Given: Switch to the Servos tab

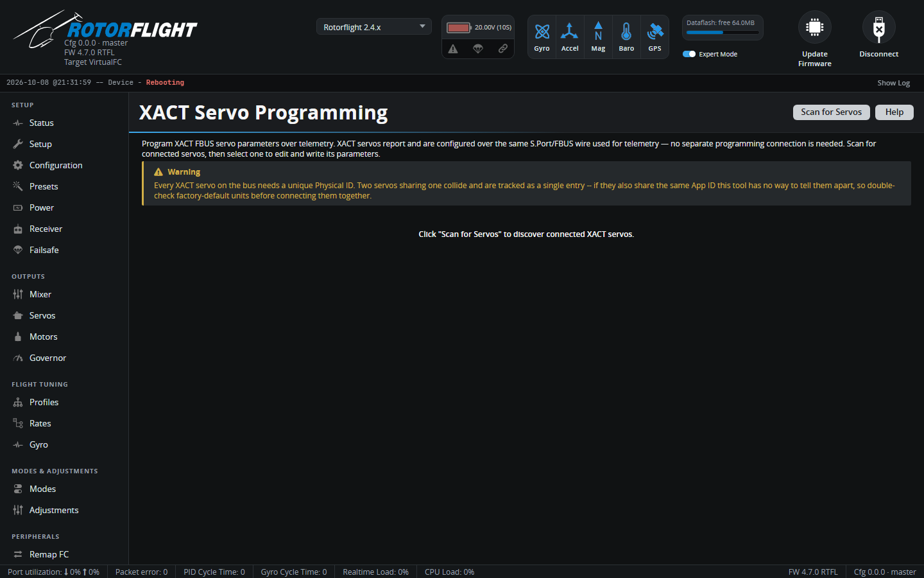Looking at the screenshot, I should (64, 315).
